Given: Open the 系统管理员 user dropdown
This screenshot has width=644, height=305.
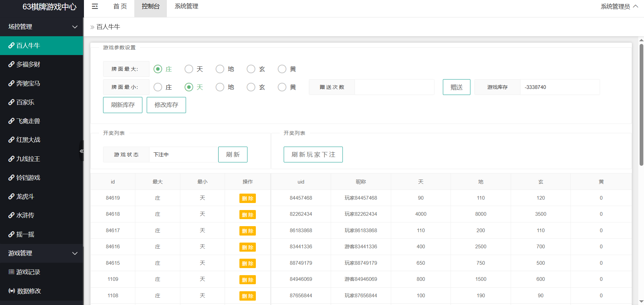Looking at the screenshot, I should pyautogui.click(x=619, y=6).
